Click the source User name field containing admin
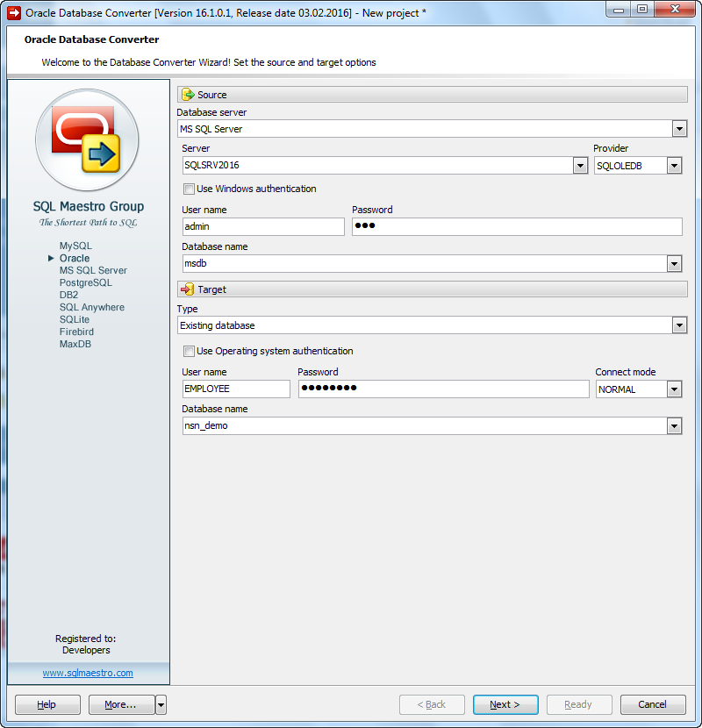The image size is (702, 728). [263, 226]
